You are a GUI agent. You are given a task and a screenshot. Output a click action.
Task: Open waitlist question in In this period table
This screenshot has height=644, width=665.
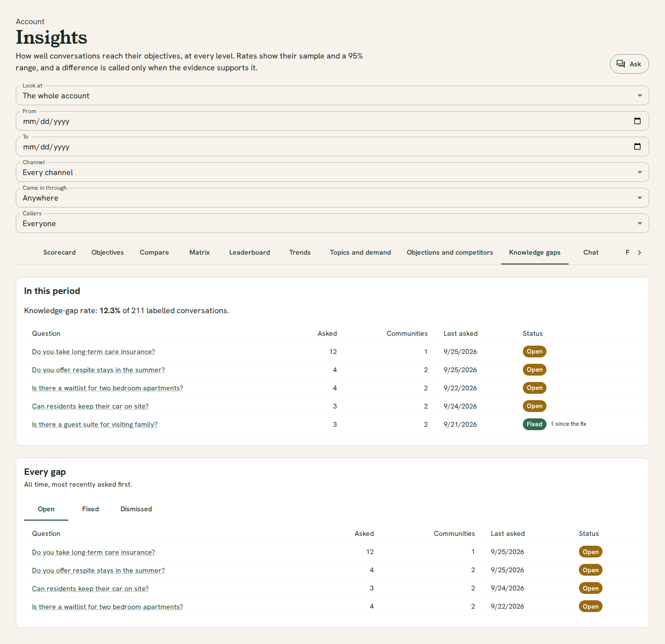click(107, 388)
